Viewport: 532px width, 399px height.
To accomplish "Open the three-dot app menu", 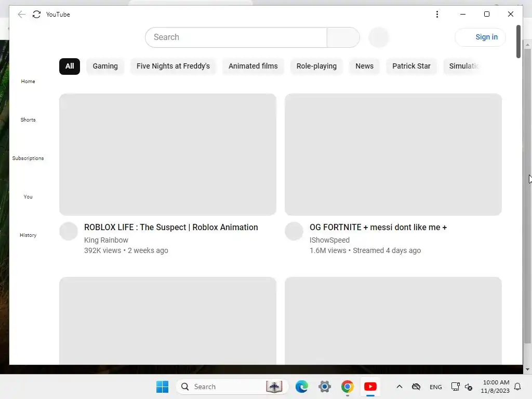I will coord(437,14).
